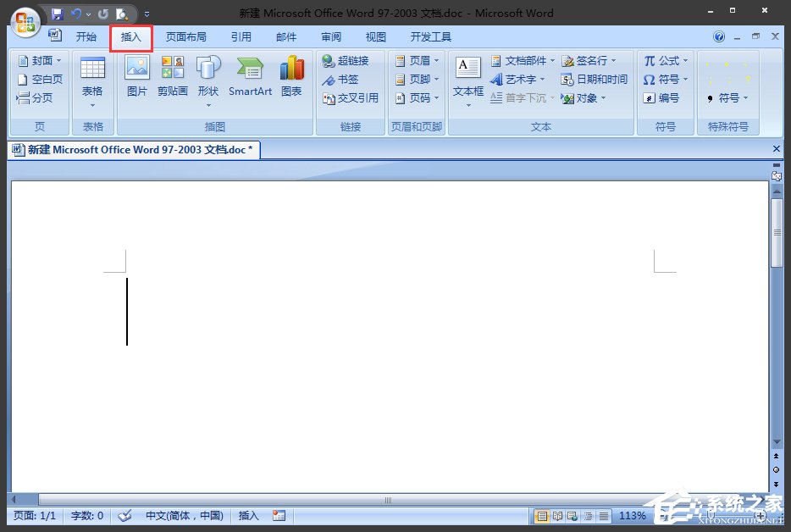
Task: Open the Shapes (形状) gallery
Action: [208, 78]
